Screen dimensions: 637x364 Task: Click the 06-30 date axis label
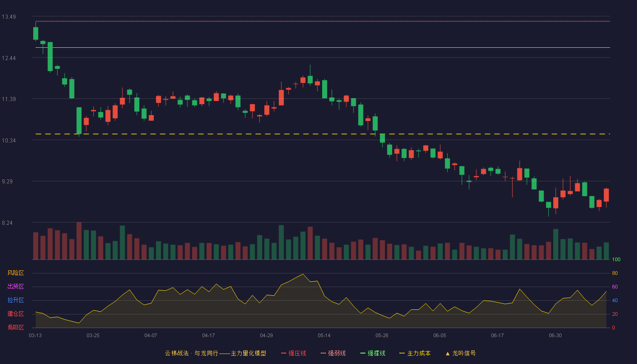pos(555,335)
